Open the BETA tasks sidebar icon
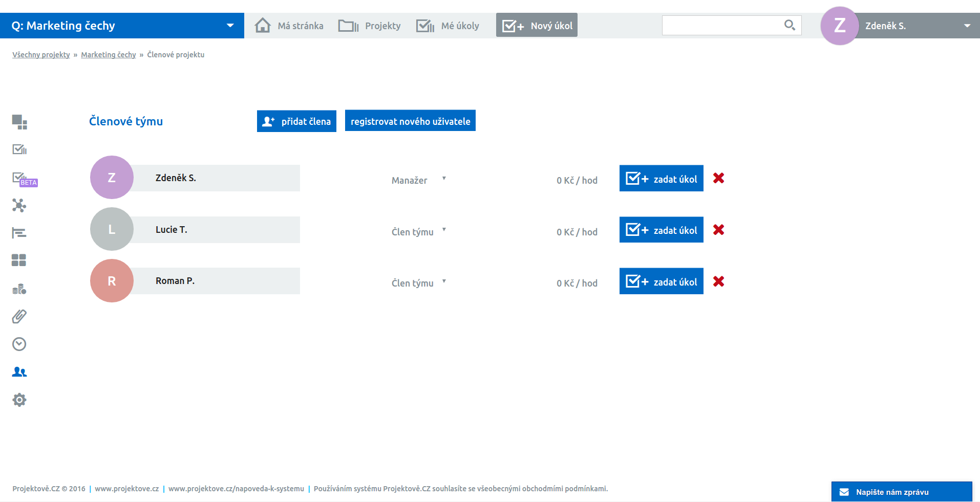The height and width of the screenshot is (502, 980). [25, 179]
